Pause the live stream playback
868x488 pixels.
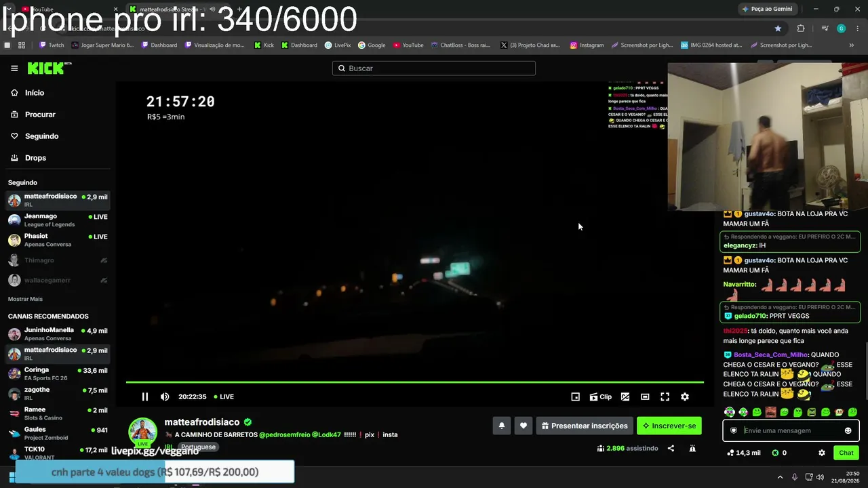coord(144,397)
